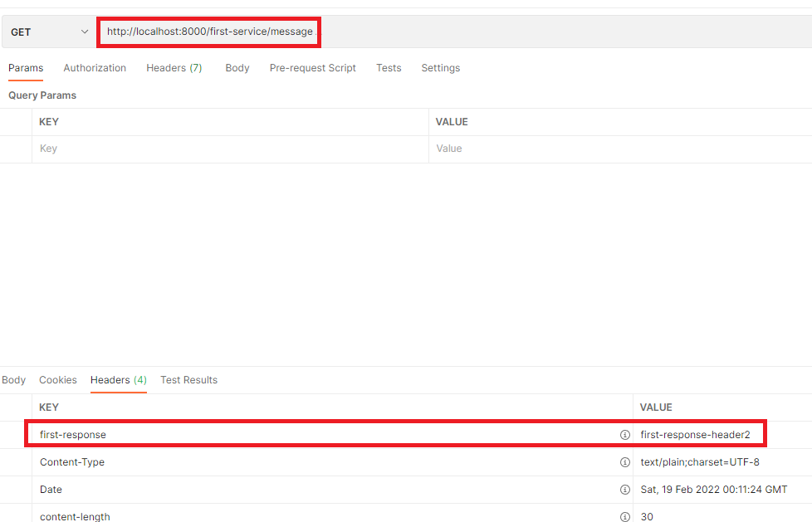The height and width of the screenshot is (522, 812).
Task: Click info icon for content-length header
Action: (x=625, y=517)
